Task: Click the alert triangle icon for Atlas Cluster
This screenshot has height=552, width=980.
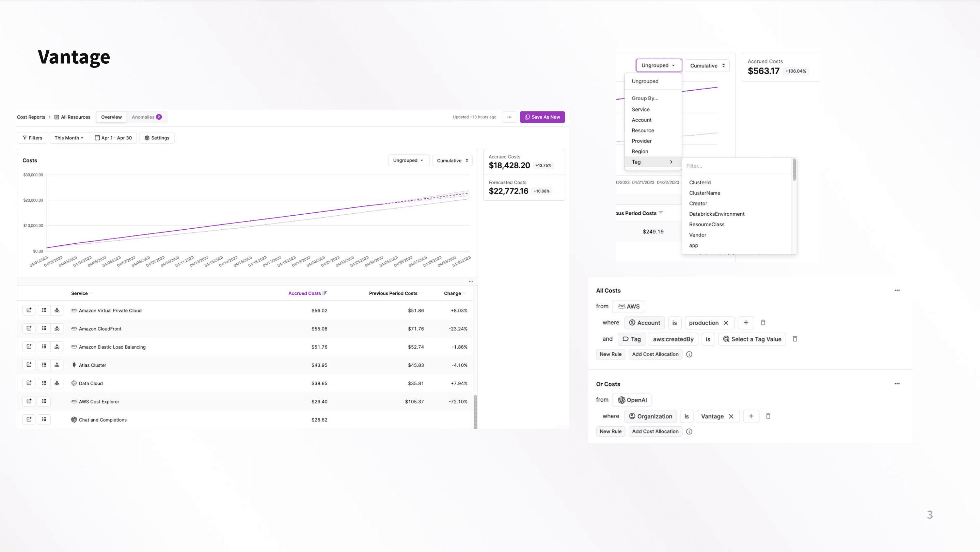Action: [x=57, y=365]
